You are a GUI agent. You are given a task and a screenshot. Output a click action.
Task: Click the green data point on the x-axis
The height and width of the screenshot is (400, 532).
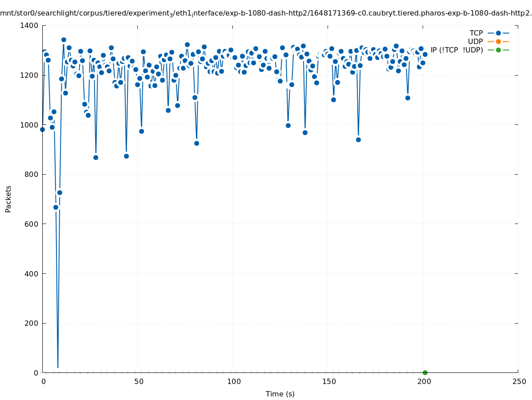[425, 372]
